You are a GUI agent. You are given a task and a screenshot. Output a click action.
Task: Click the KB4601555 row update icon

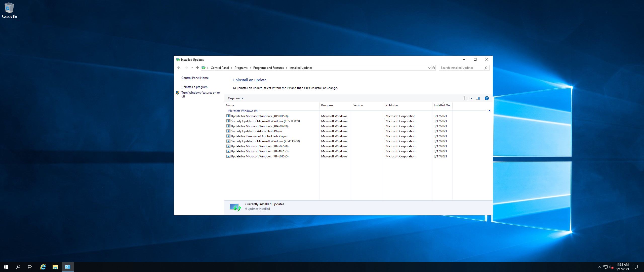(228, 156)
